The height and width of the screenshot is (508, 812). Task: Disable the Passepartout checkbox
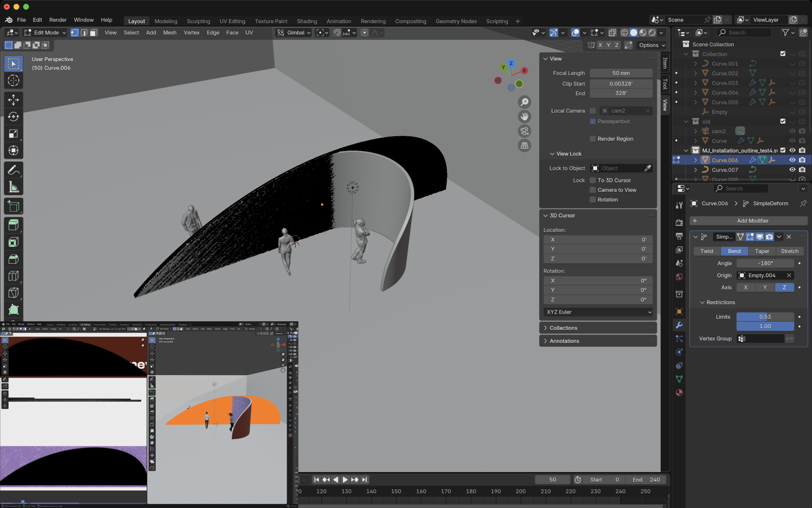(x=593, y=121)
